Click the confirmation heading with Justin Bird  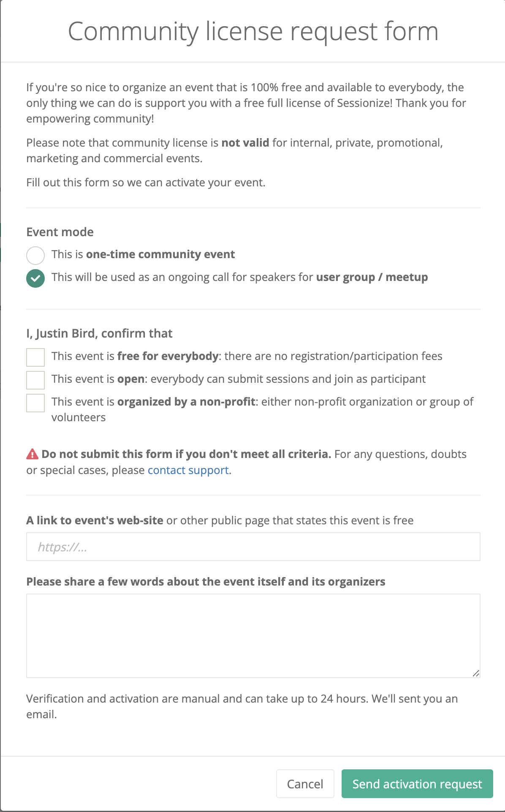point(99,333)
